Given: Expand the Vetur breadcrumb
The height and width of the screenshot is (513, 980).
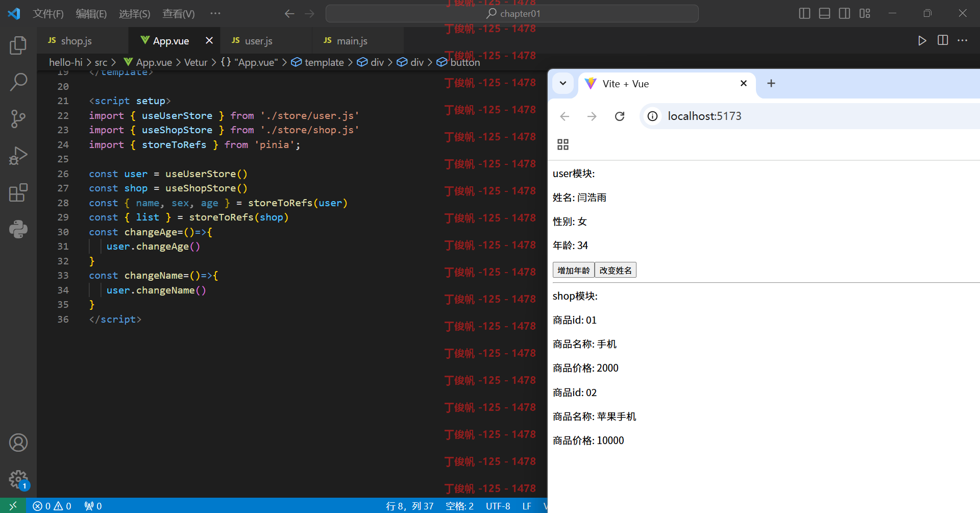Looking at the screenshot, I should point(195,62).
